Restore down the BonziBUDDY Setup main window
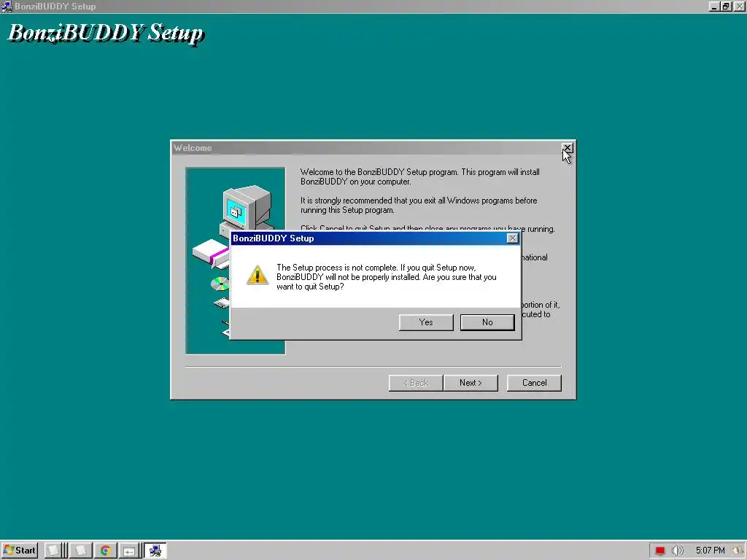 coord(726,6)
